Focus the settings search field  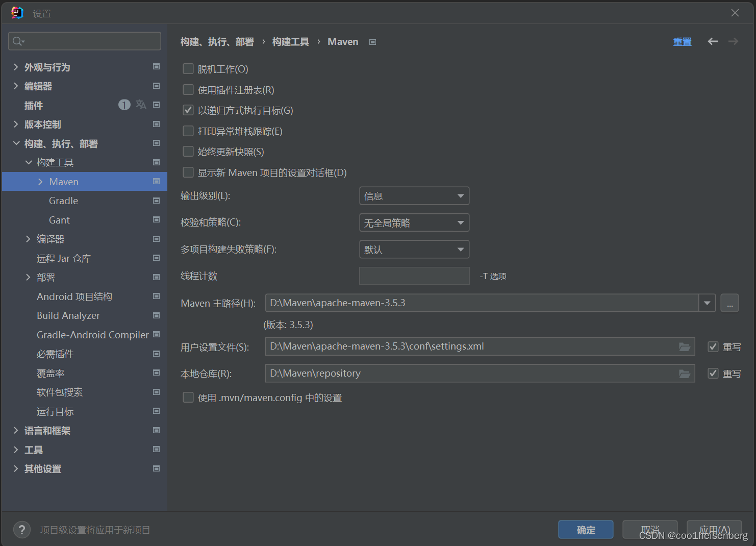(x=85, y=41)
